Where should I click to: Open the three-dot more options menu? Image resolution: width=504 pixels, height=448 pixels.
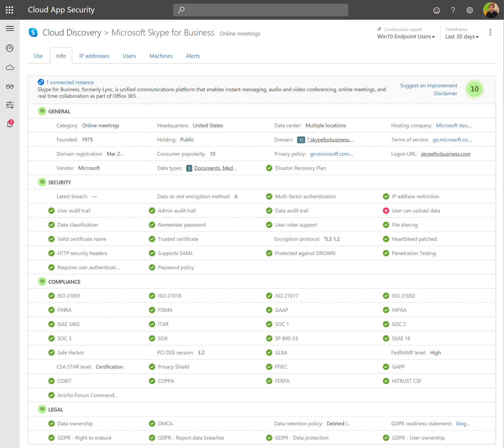[490, 32]
